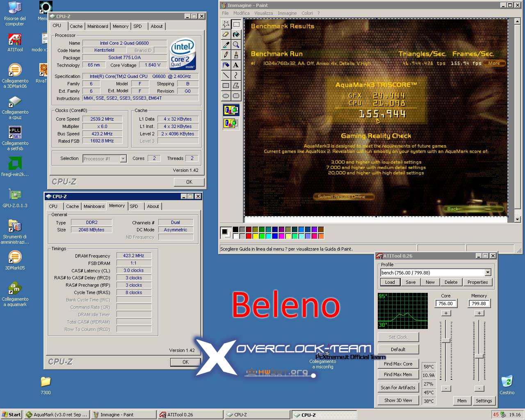
Task: Select the Brush tool in Paint
Action: 236,55
